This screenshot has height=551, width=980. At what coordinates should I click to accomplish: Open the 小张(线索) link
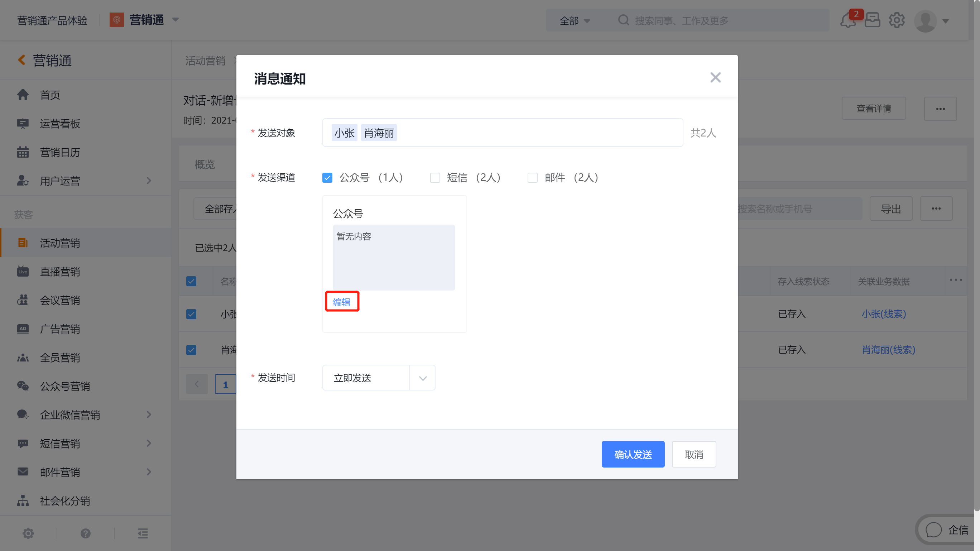[x=884, y=314]
